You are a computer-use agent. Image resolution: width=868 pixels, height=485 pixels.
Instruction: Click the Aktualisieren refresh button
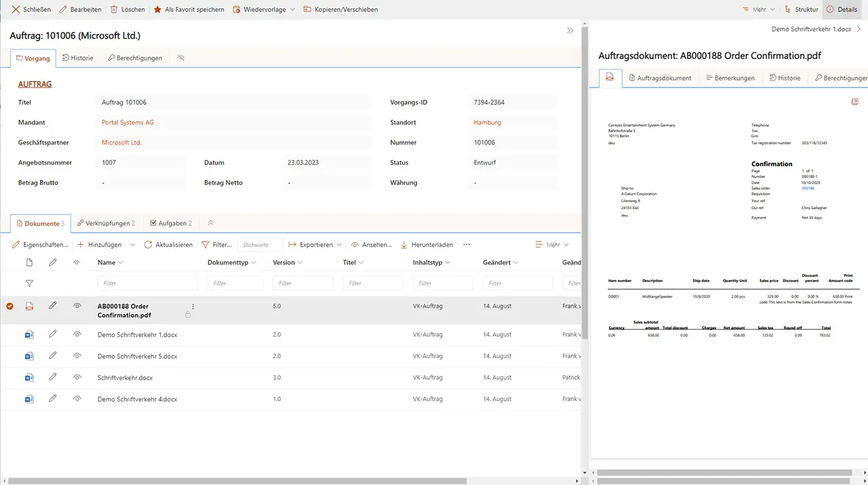(x=168, y=245)
